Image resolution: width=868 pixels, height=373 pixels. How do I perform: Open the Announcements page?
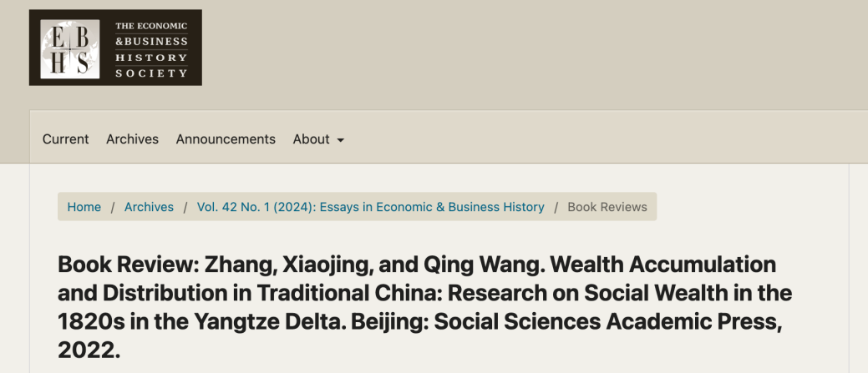(226, 139)
